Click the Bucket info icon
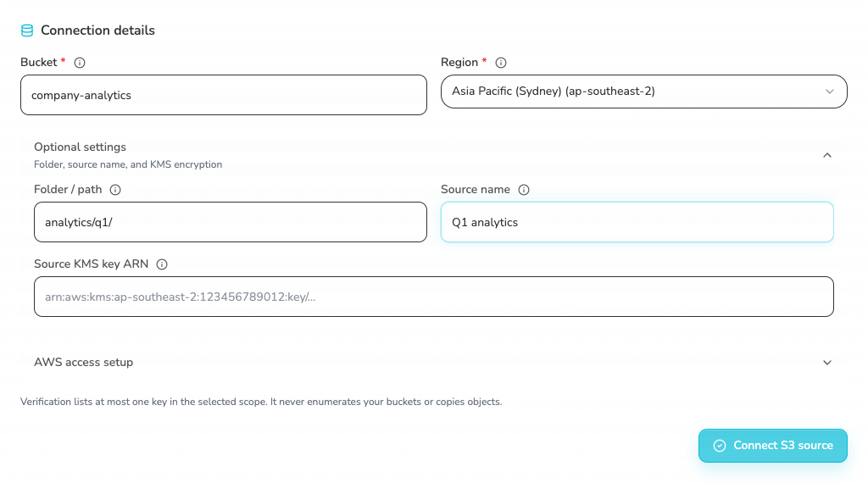The height and width of the screenshot is (483, 868). (x=80, y=63)
